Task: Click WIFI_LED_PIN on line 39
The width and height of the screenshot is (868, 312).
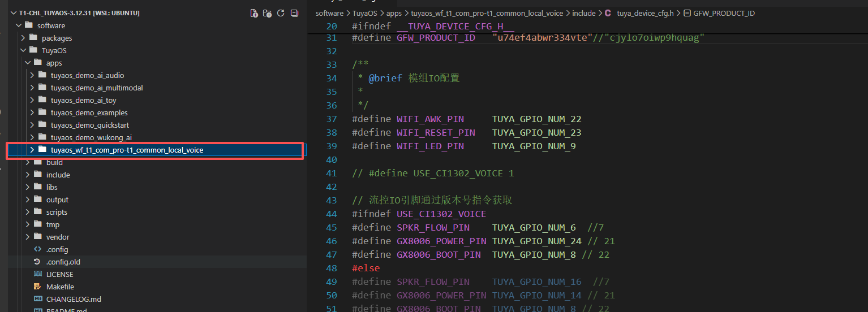Action: coord(430,146)
